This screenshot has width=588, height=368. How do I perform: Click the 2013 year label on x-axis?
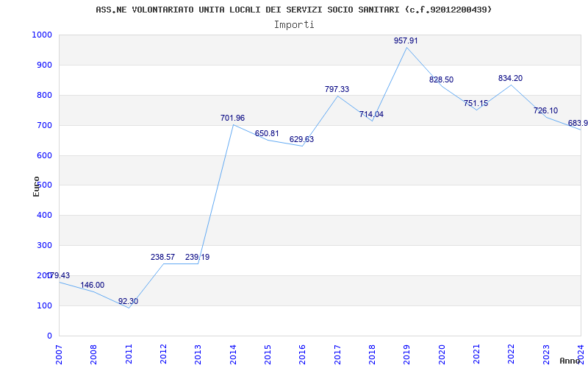point(198,355)
